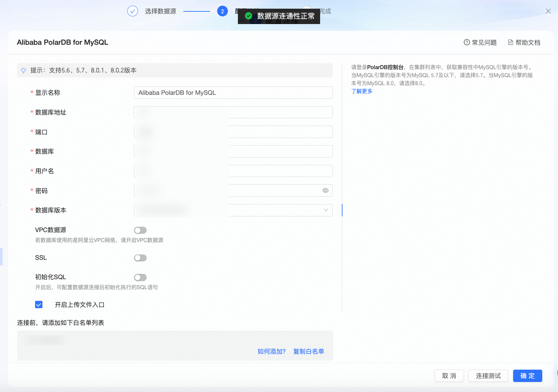Click the question mark icon beside 常见问题
Viewport: 558px width, 392px height.
tap(467, 42)
